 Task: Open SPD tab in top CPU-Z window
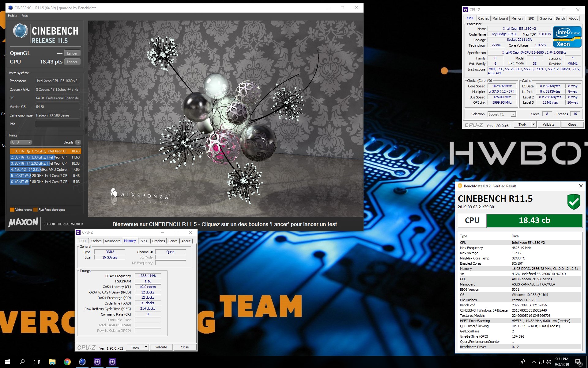(x=531, y=18)
